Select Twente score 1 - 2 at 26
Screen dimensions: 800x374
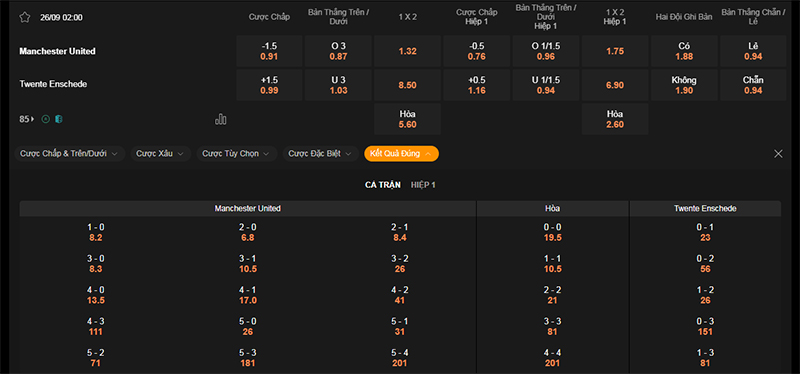(705, 295)
